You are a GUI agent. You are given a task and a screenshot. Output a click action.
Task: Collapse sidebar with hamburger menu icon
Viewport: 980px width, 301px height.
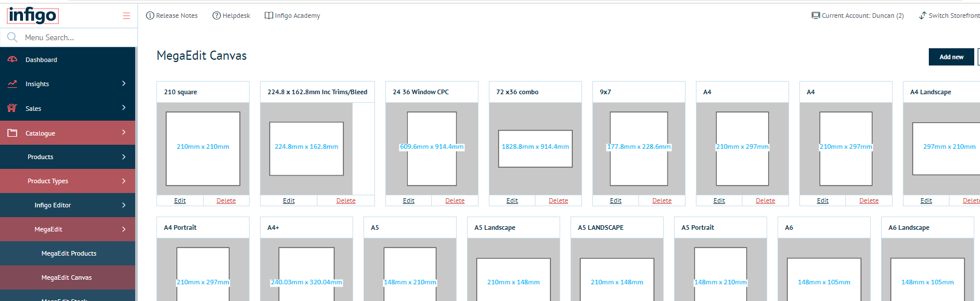(x=127, y=16)
